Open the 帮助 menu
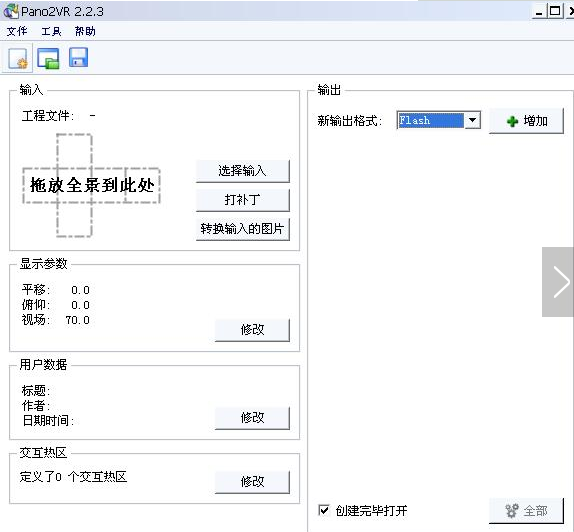Viewport: 574px width, 532px height. point(85,31)
